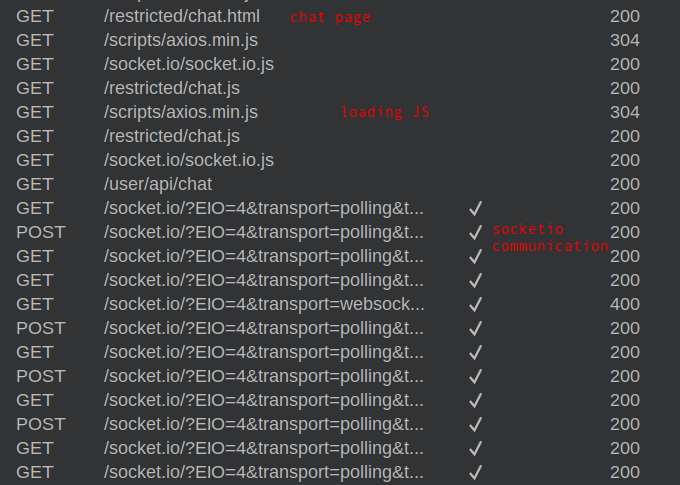Screen dimensions: 680x485
Task: Click the checkmark on the last POST polling row
Action: (475, 424)
